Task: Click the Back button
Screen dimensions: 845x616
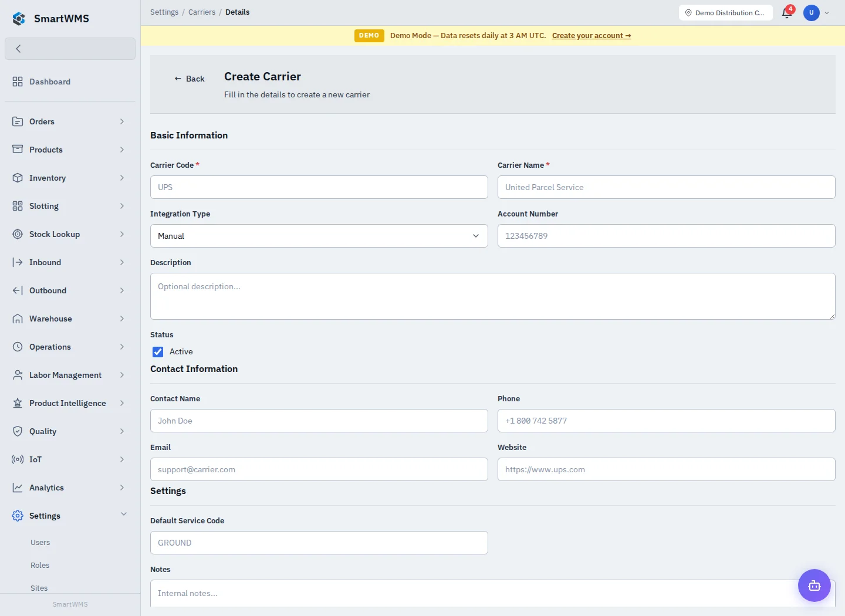Action: (x=189, y=79)
